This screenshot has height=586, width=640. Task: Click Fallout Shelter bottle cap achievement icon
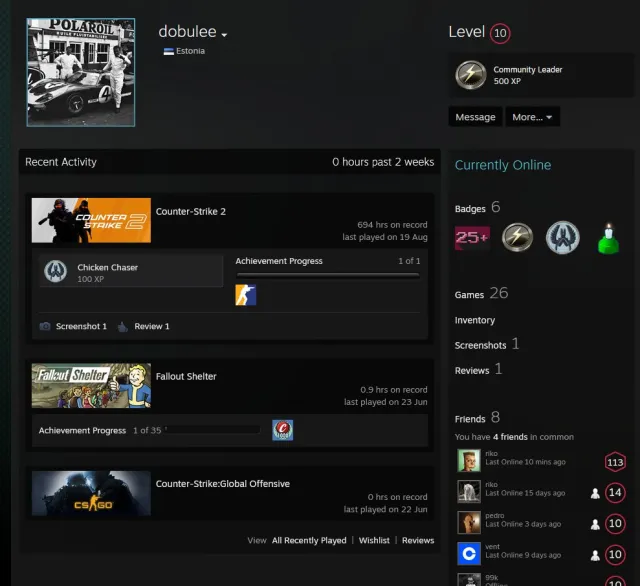(x=282, y=430)
